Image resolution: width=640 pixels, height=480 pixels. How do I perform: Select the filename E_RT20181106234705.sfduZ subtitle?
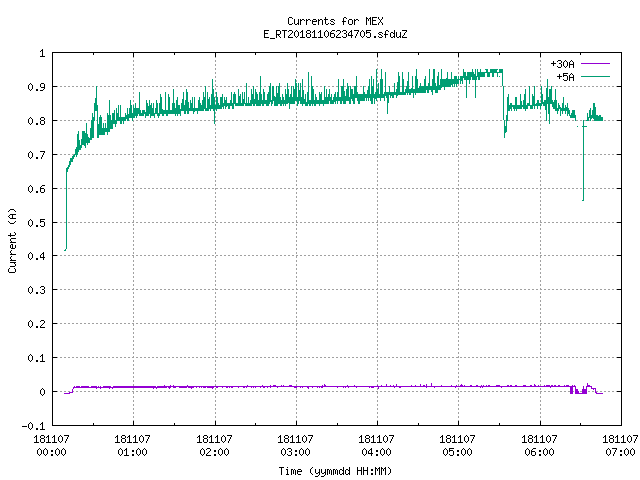tap(335, 34)
